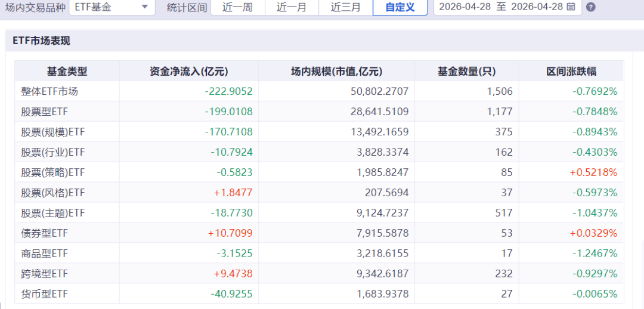
Task: Click the 资金净流入(亿元) column header
Action: [189, 71]
